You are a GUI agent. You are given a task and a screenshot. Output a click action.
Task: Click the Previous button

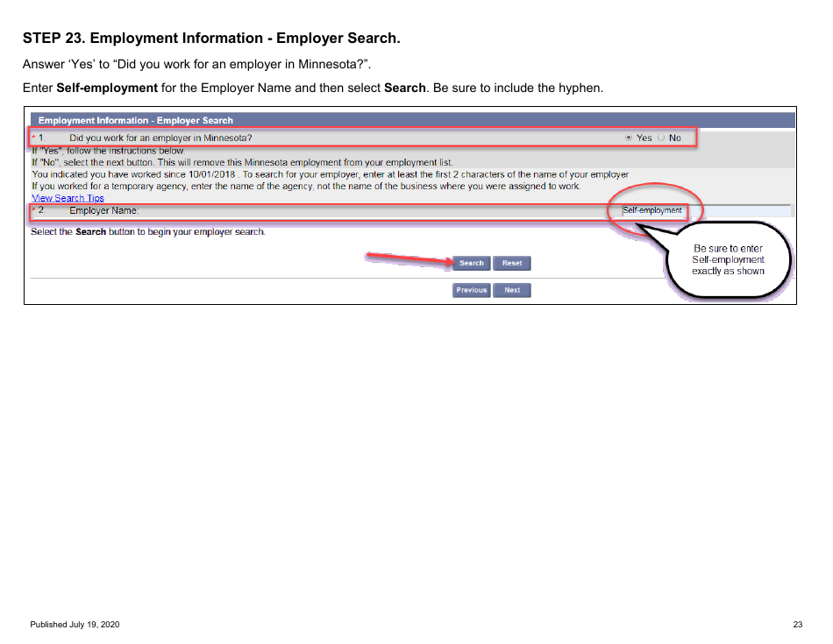(x=471, y=290)
